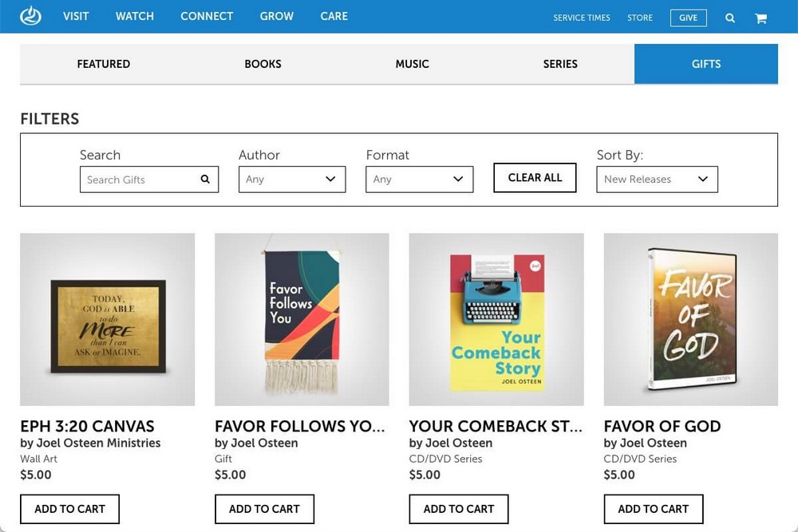
Task: Open the Sort By New Releases dropdown
Action: tap(657, 179)
